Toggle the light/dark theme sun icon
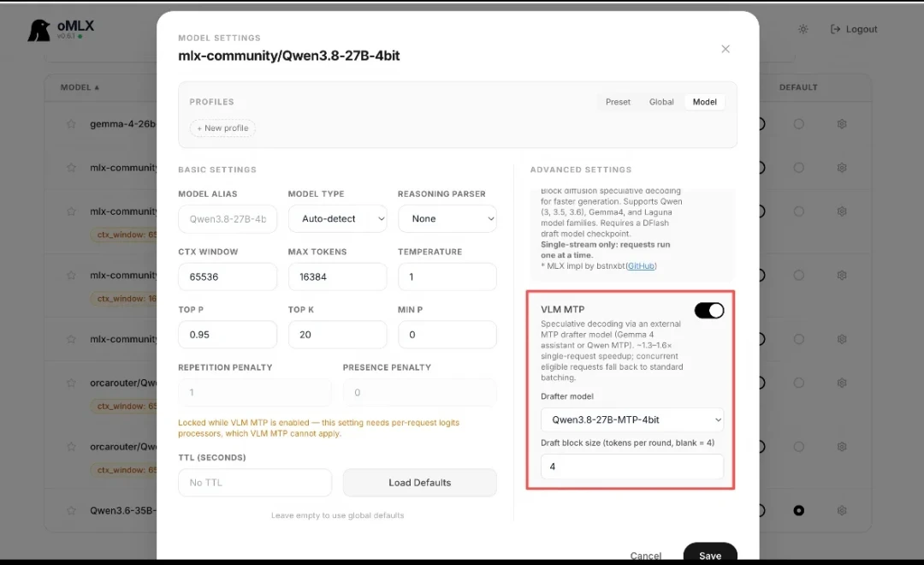Image resolution: width=924 pixels, height=565 pixels. (803, 29)
